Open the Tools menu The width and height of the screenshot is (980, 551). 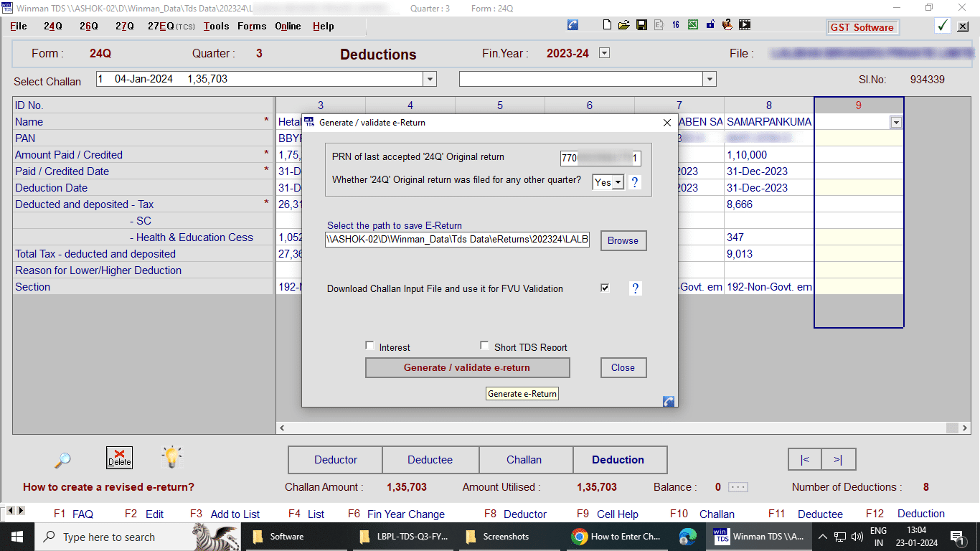coord(216,26)
